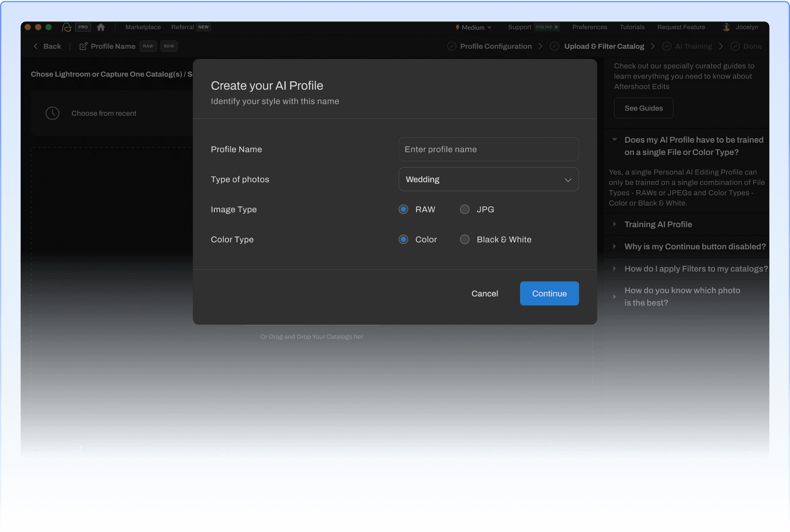Viewport: 790px width, 532px height.
Task: Expand the Why is my Continue button disabled section
Action: click(695, 246)
